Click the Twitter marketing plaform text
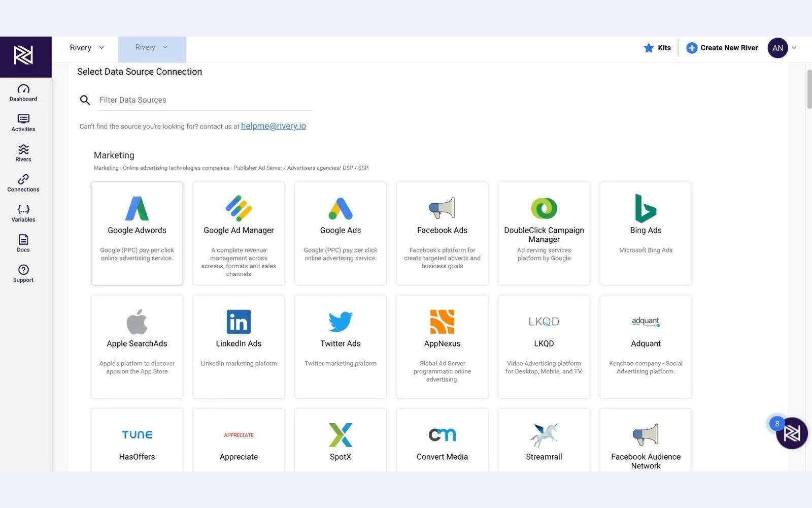 tap(341, 363)
